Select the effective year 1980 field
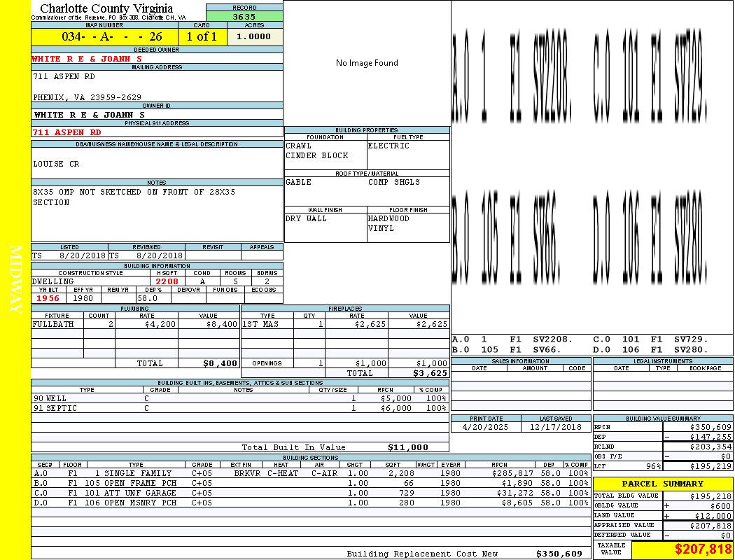 point(83,298)
